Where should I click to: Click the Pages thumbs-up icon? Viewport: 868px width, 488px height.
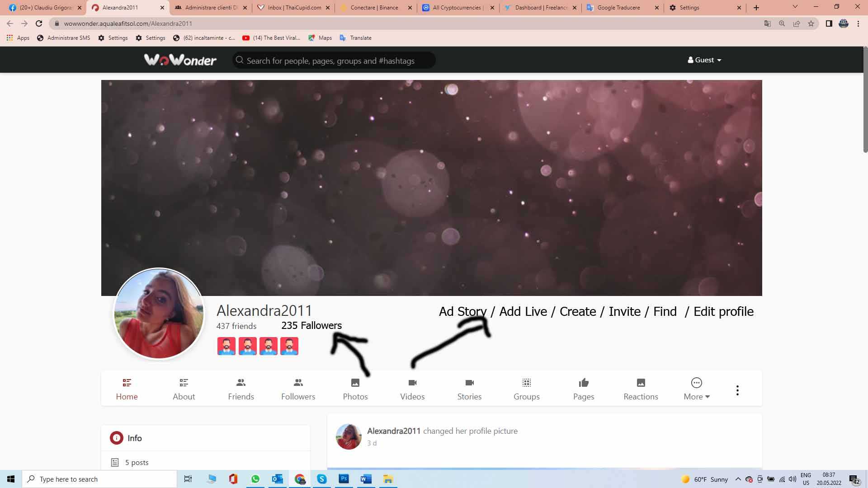584,383
